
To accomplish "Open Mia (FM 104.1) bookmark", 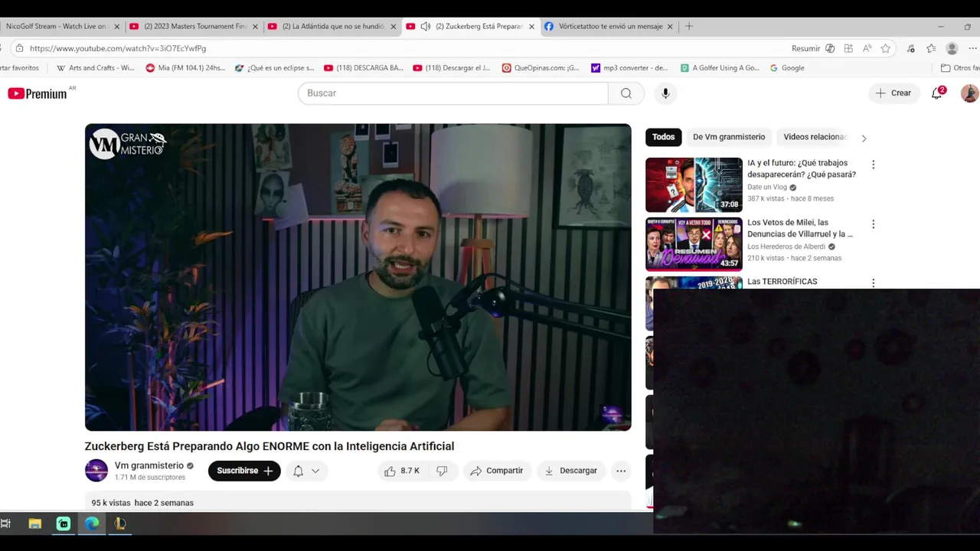I will [185, 68].
